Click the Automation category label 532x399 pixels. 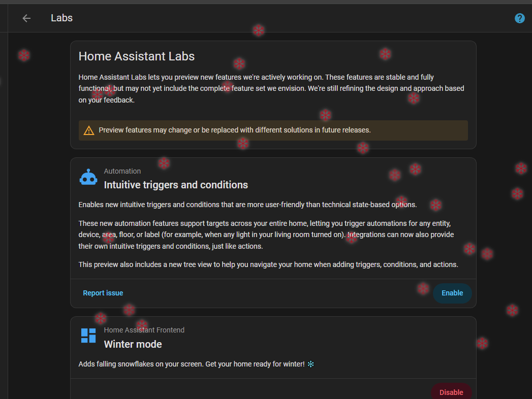122,171
